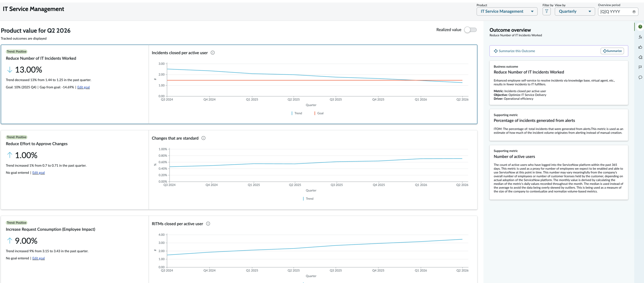Click the up arrow beside 9.00%
644x283 pixels.
point(10,241)
